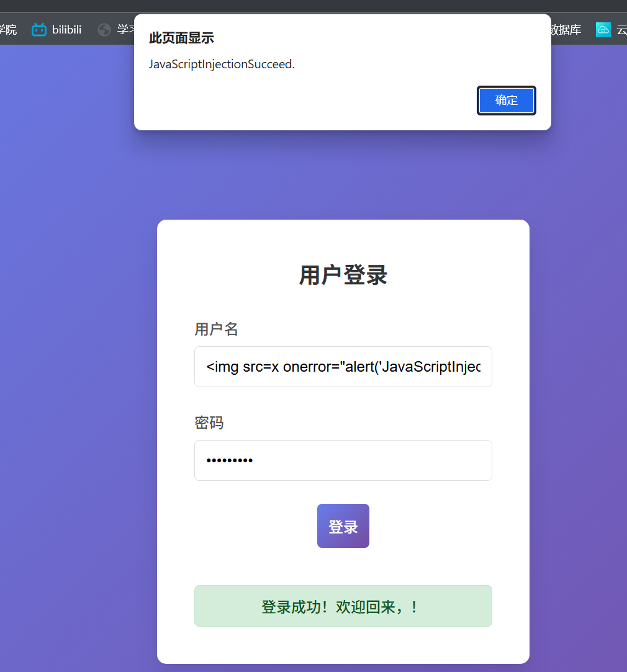Open the cloud icon bookmark at right

point(603,30)
